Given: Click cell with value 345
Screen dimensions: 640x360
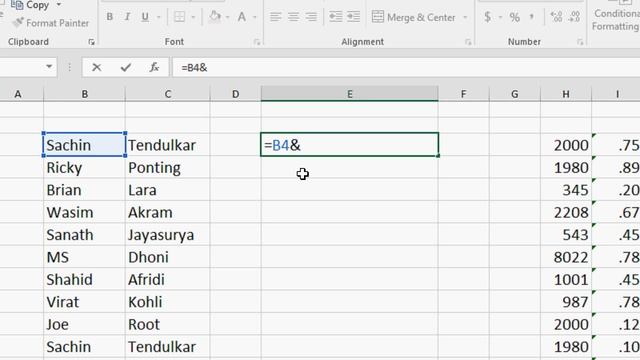Looking at the screenshot, I should [566, 190].
